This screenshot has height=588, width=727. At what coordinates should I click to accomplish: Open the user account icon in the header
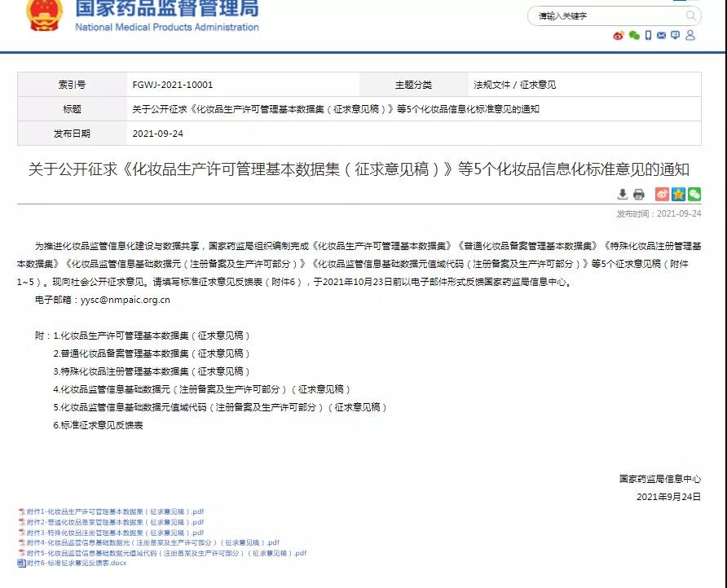(x=690, y=36)
